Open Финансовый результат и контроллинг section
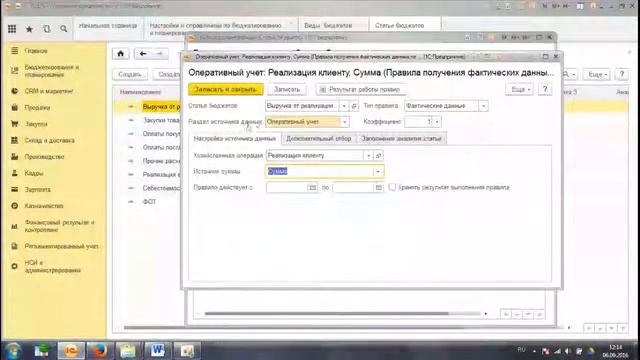This screenshot has width=640, height=360. tap(59, 226)
